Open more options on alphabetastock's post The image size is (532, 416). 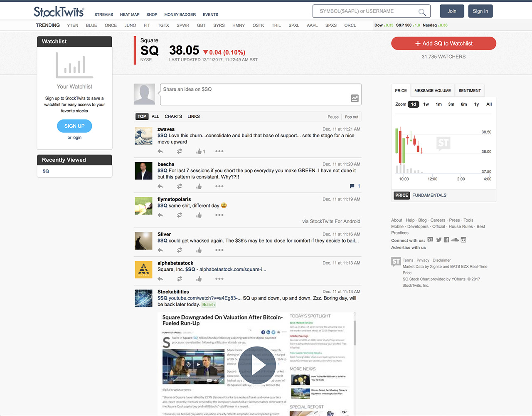point(219,279)
